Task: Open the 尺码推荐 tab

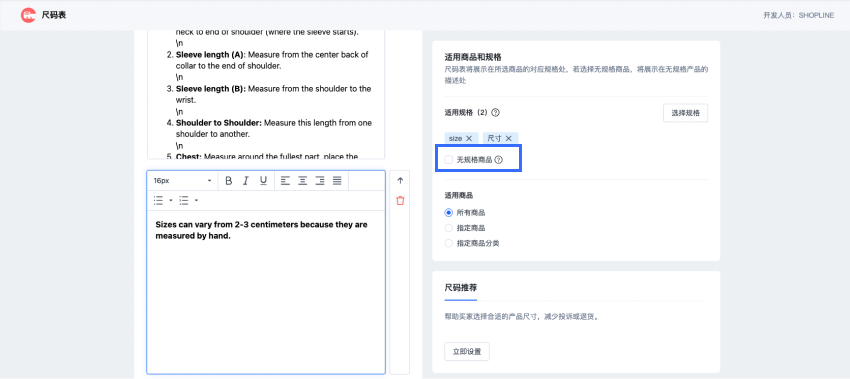Action: [461, 287]
